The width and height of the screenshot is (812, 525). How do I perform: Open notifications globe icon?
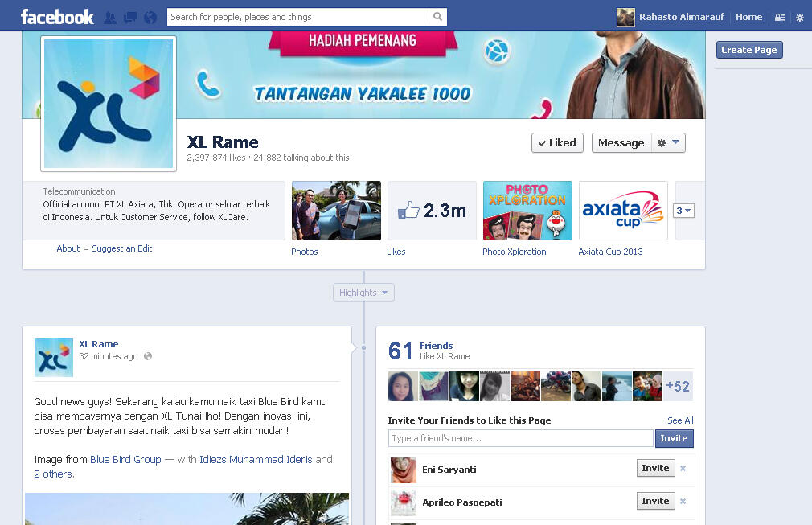tap(150, 18)
